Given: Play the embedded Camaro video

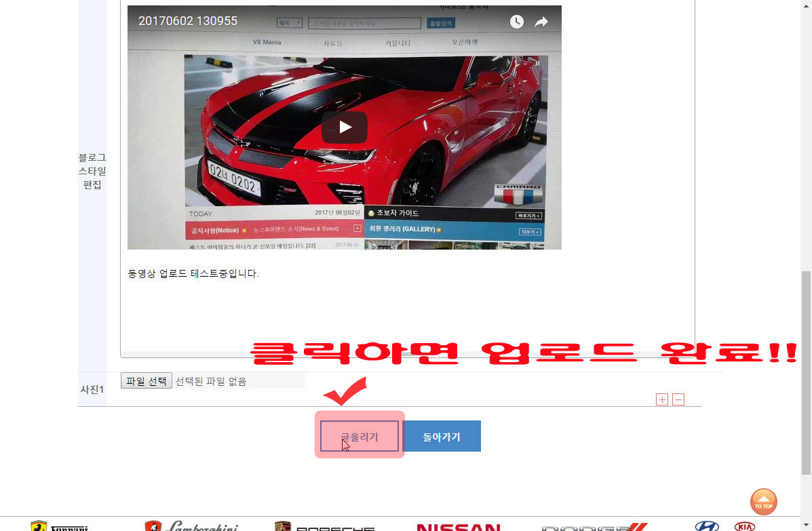Looking at the screenshot, I should click(345, 127).
